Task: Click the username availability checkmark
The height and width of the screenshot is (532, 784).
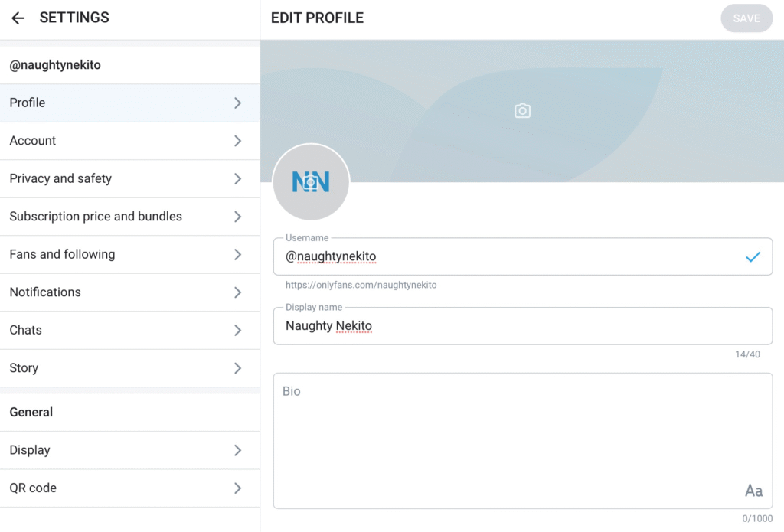Action: tap(753, 257)
